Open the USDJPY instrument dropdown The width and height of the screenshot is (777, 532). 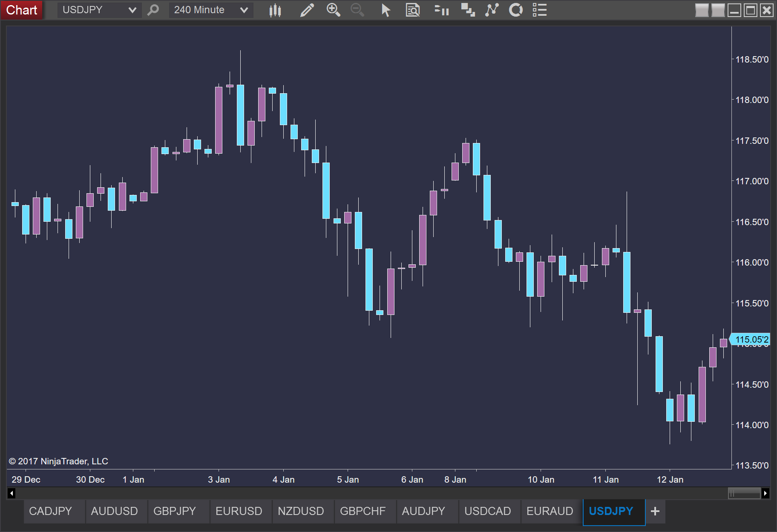click(x=99, y=10)
